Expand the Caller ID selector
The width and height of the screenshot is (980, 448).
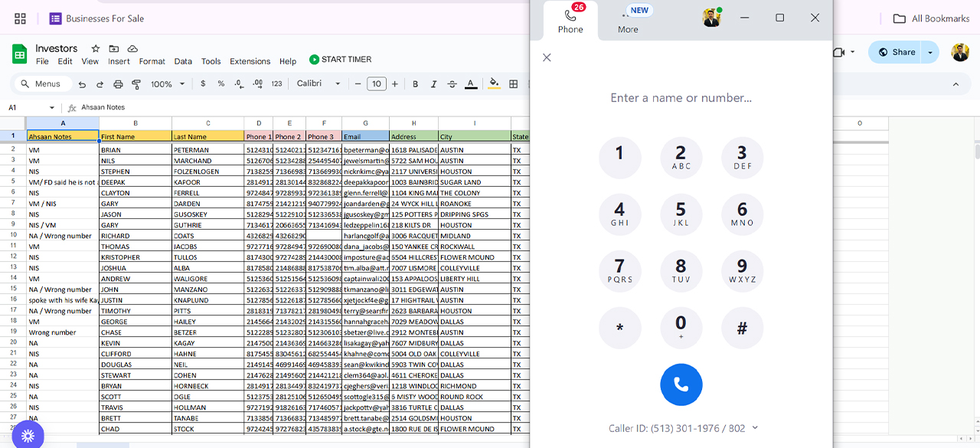pyautogui.click(x=755, y=428)
